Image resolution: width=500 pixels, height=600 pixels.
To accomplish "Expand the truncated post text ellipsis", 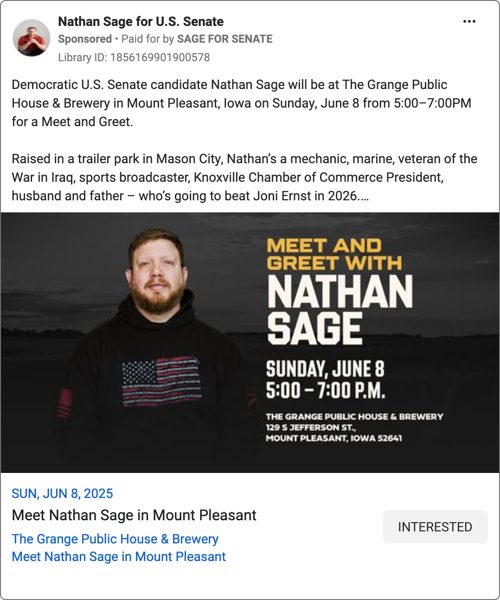I will [x=363, y=196].
